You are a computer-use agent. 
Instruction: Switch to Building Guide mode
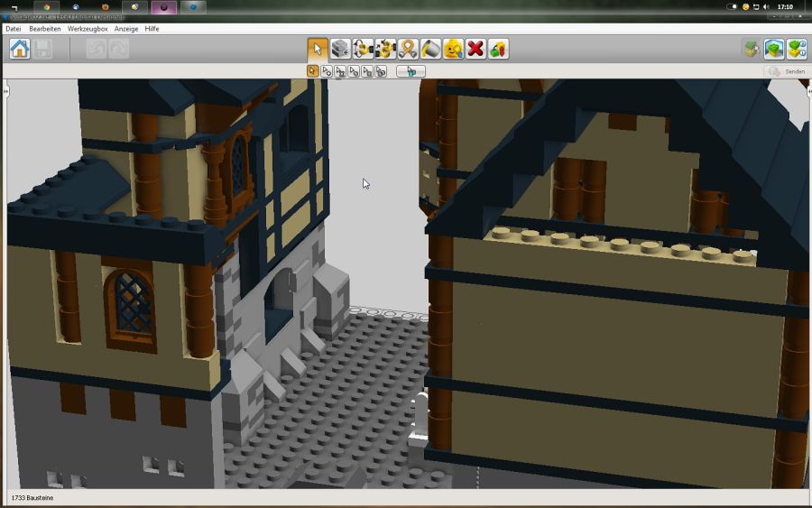pos(796,49)
